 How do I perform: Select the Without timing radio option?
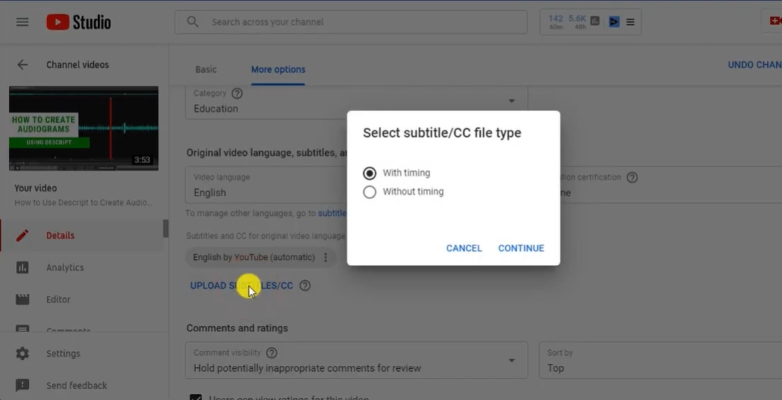coord(370,192)
